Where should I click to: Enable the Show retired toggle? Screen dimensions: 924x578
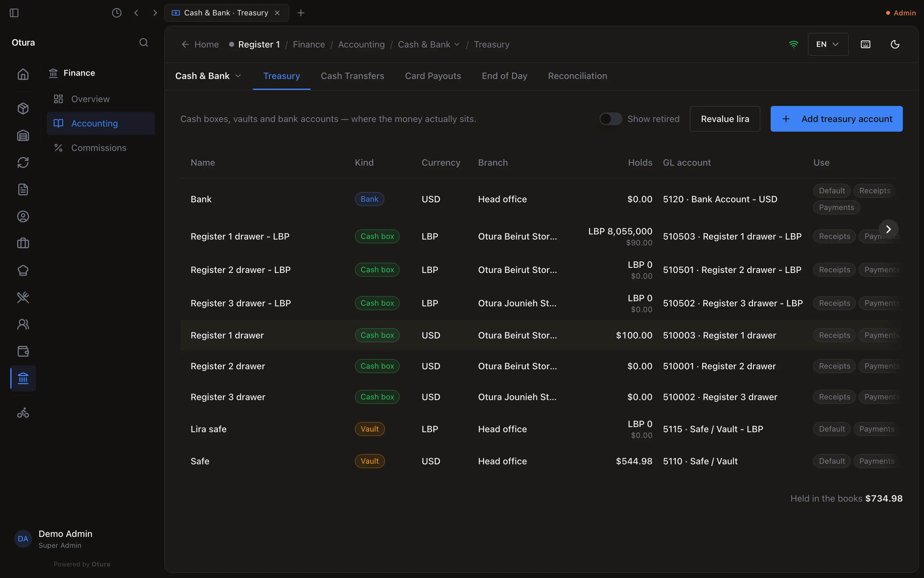[x=611, y=119]
